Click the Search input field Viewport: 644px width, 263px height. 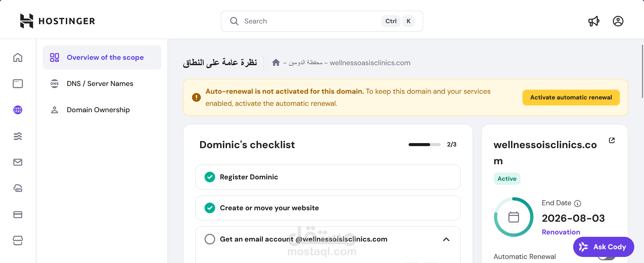tap(309, 21)
